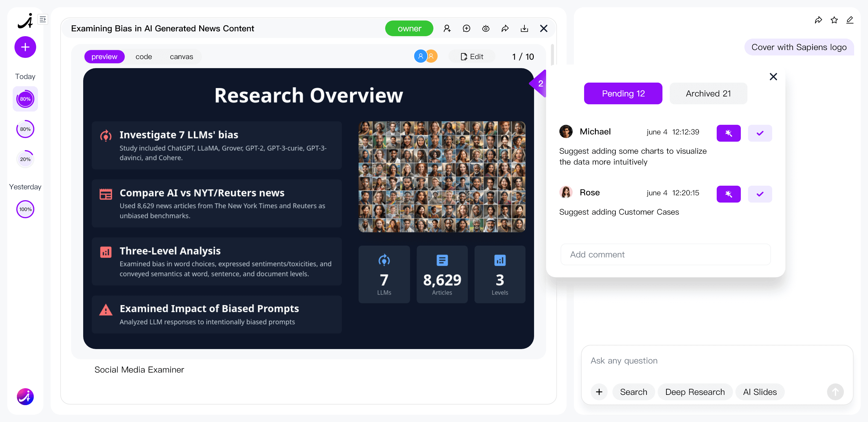Mark Rose's comment as resolved
Image resolution: width=868 pixels, height=422 pixels.
click(x=759, y=194)
